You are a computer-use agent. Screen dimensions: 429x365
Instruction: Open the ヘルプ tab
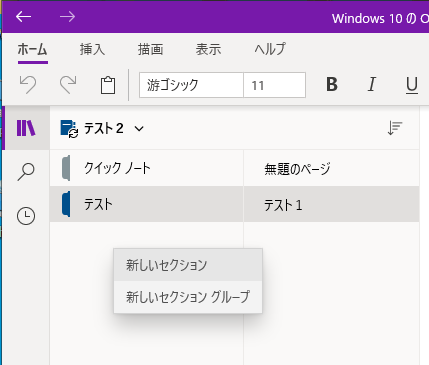[x=270, y=49]
